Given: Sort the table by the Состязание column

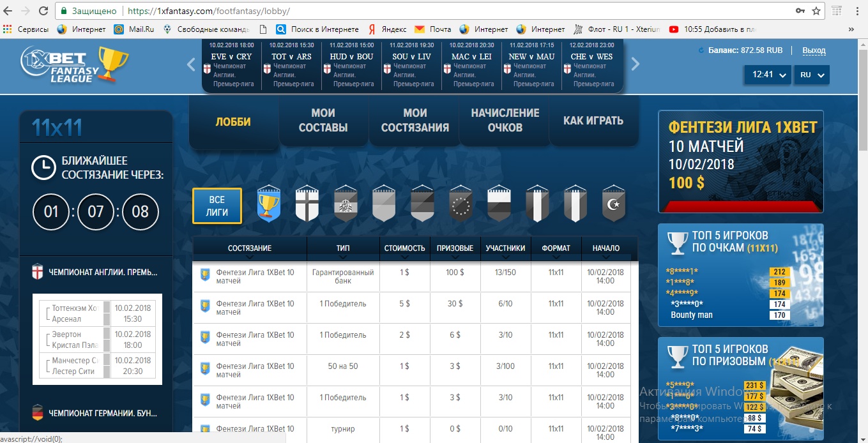Looking at the screenshot, I should (250, 249).
